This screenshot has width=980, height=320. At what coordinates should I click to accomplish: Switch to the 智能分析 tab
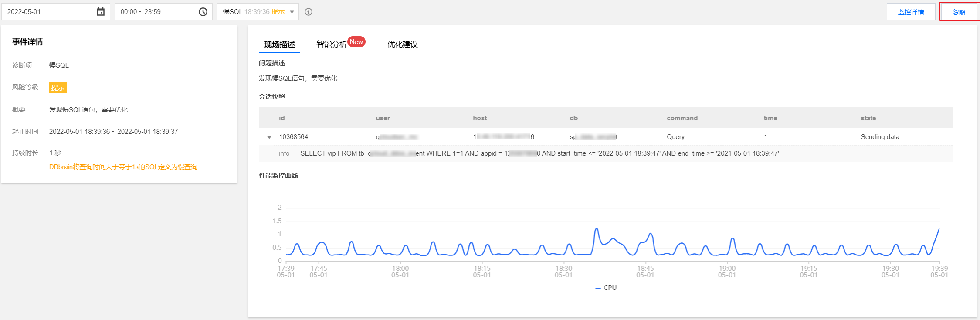click(x=332, y=44)
